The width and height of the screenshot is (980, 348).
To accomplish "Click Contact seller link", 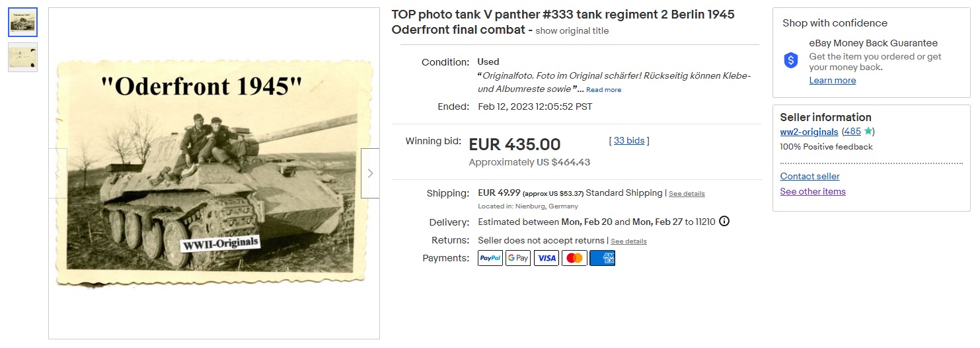I will point(810,176).
